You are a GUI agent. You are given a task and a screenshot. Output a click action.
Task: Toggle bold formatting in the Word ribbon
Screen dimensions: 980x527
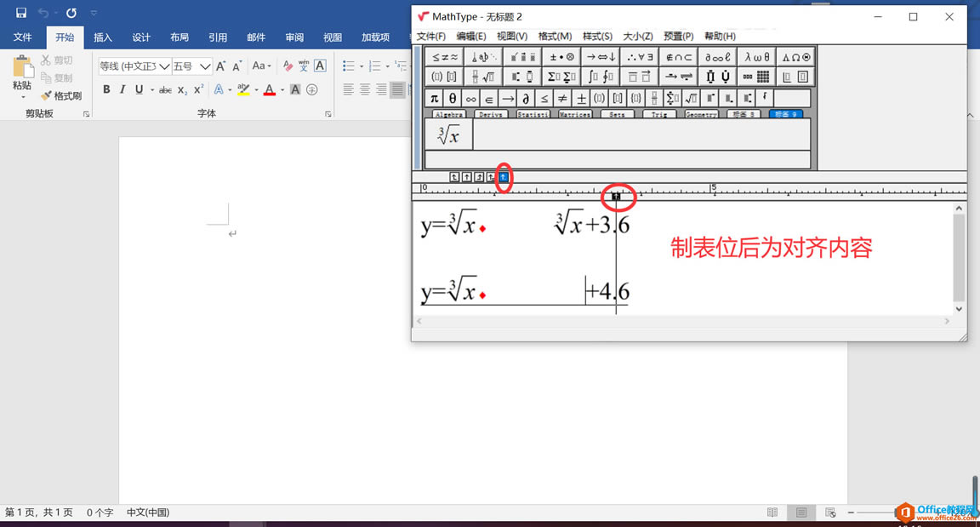[105, 89]
